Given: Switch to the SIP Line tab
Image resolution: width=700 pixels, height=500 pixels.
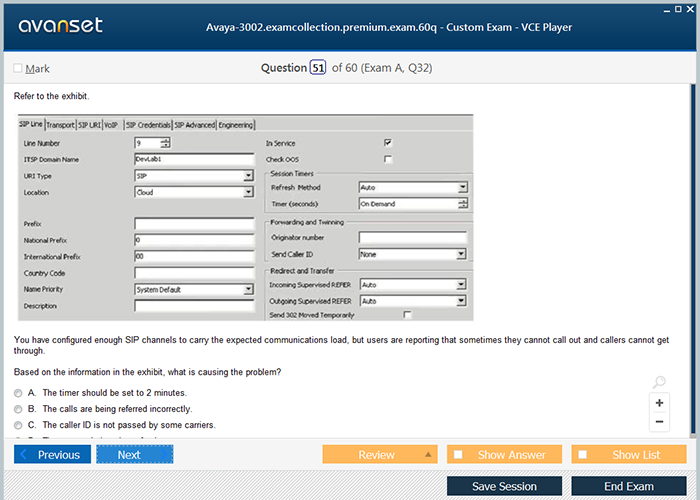Looking at the screenshot, I should [31, 124].
